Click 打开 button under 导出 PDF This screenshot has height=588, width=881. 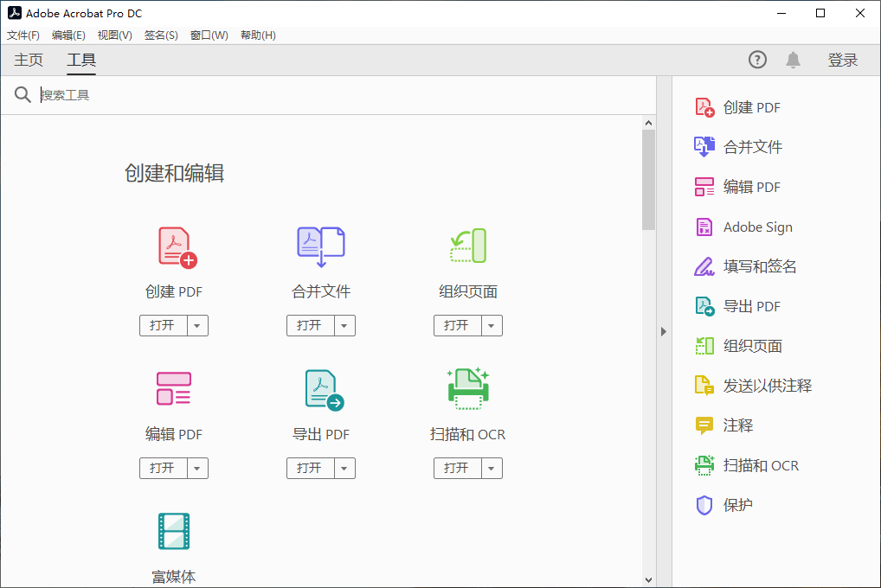coord(310,469)
